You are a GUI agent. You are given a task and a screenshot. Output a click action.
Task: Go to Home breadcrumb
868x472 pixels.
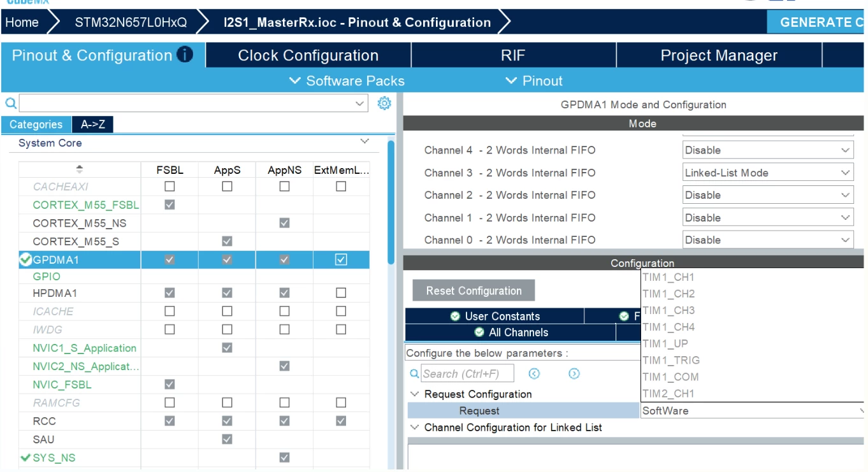point(22,22)
